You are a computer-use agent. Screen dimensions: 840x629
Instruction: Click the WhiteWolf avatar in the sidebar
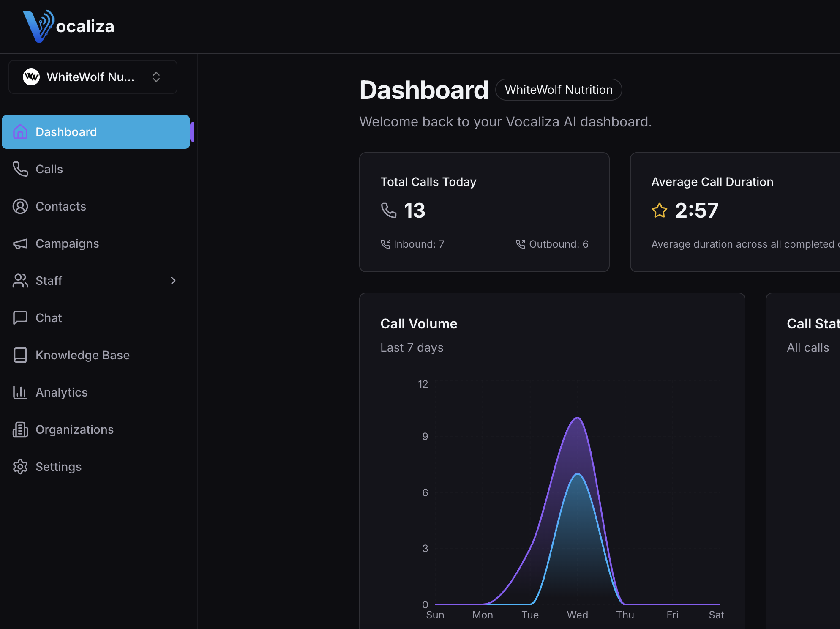[x=31, y=77]
